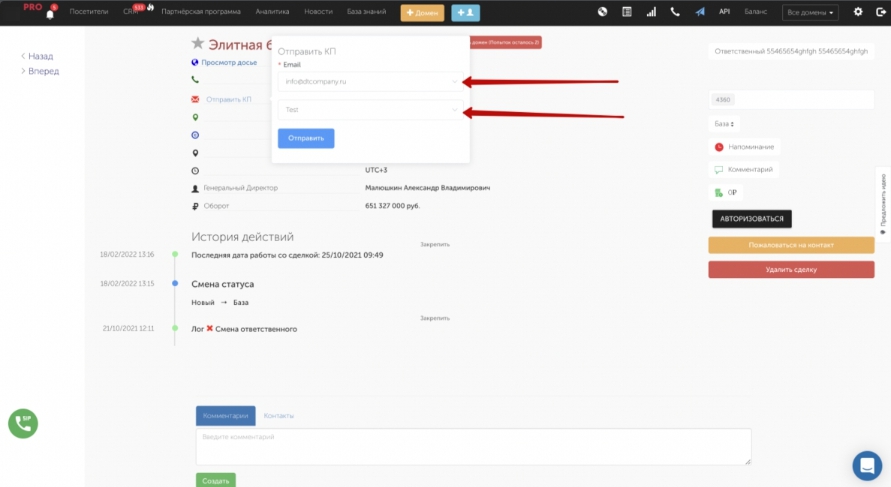Viewport: 891px width, 487px height.
Task: Open the 'Все домены' dropdown
Action: (x=809, y=13)
